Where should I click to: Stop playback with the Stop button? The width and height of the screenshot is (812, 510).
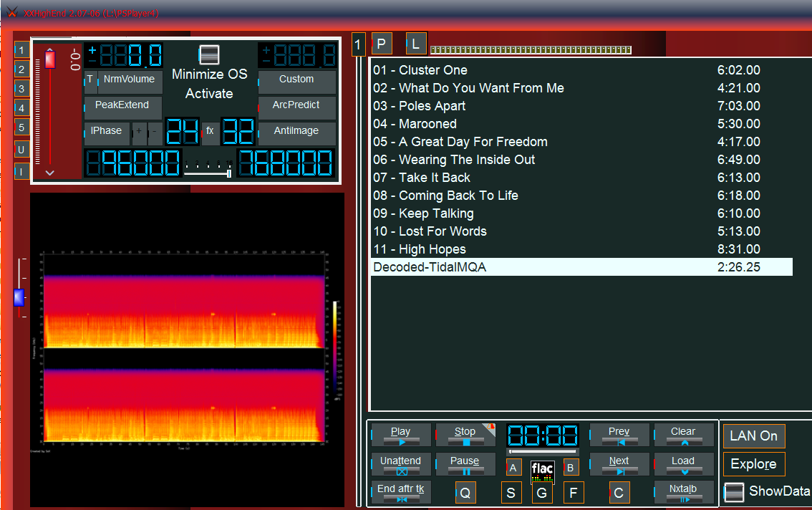[465, 435]
